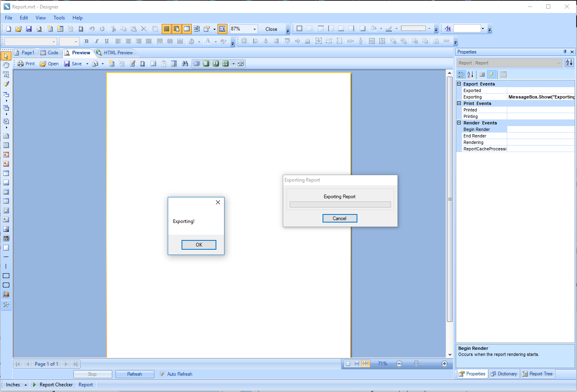Open the font name combo box

point(30,41)
